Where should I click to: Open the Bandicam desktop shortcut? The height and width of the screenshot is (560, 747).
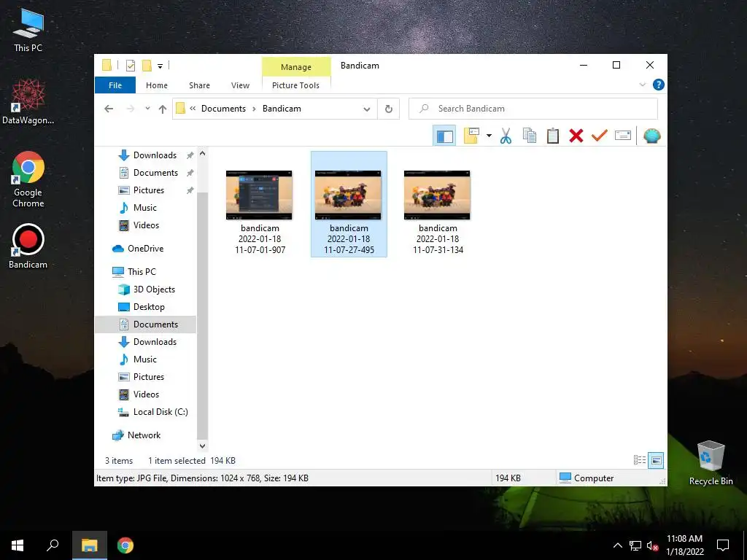(28, 246)
